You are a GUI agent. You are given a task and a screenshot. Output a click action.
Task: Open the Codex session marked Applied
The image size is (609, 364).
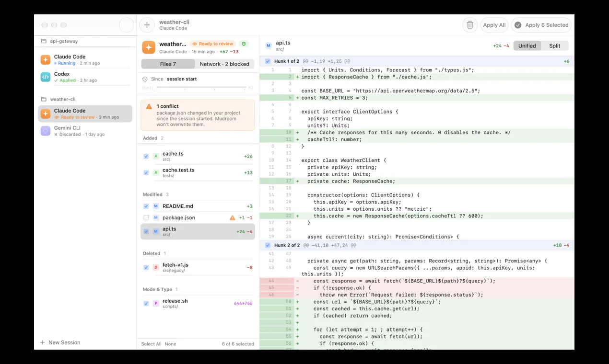pyautogui.click(x=85, y=77)
